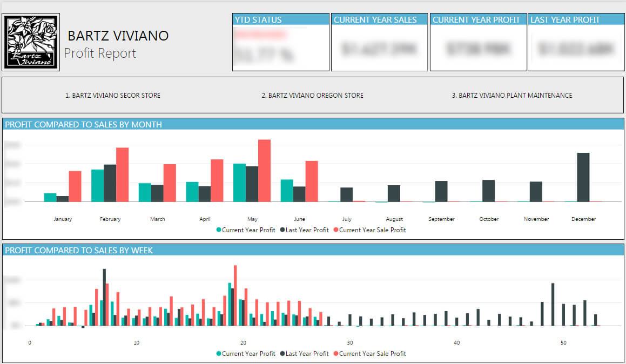
Task: Select the tallest red bar for May
Action: (264, 171)
